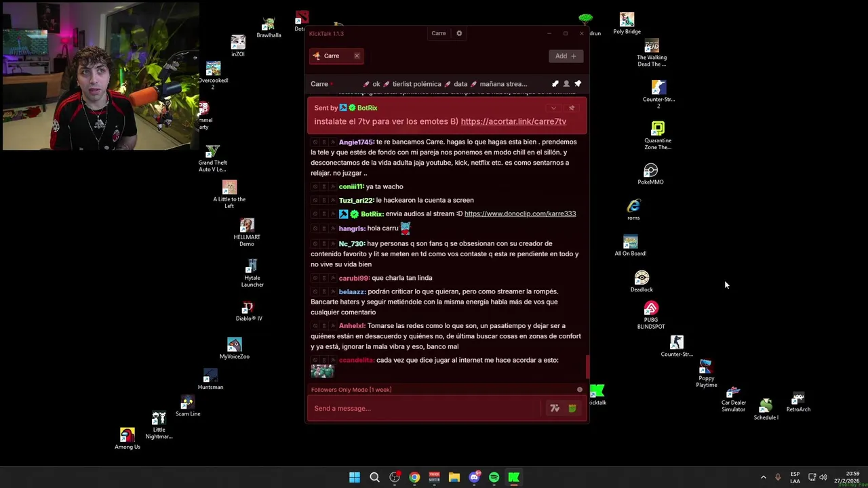The width and height of the screenshot is (868, 488).
Task: Select carubi99 username in chat
Action: 354,278
